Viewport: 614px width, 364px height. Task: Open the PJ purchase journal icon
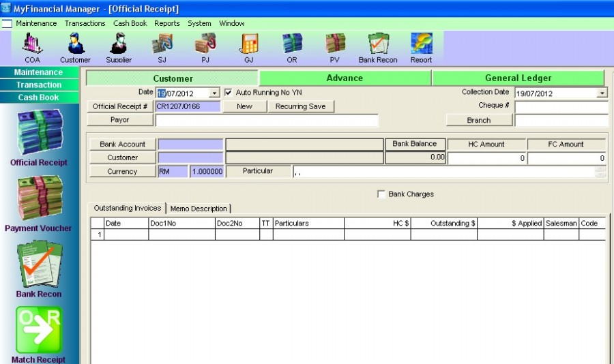point(205,47)
